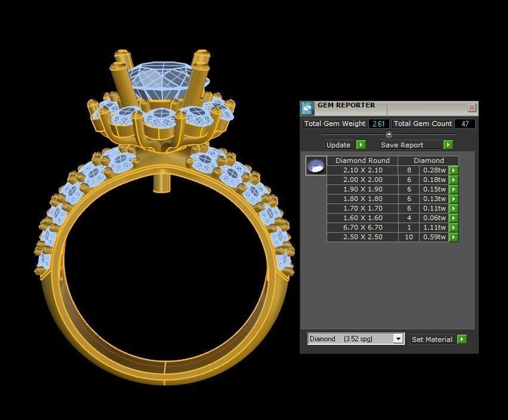Viewport: 508px width, 420px height.
Task: Click the 0.59tw weight cell
Action: tap(434, 237)
